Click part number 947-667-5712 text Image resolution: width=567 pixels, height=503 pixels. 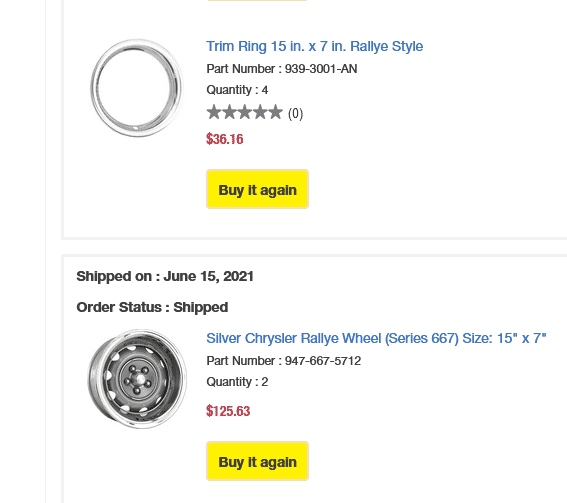[284, 361]
